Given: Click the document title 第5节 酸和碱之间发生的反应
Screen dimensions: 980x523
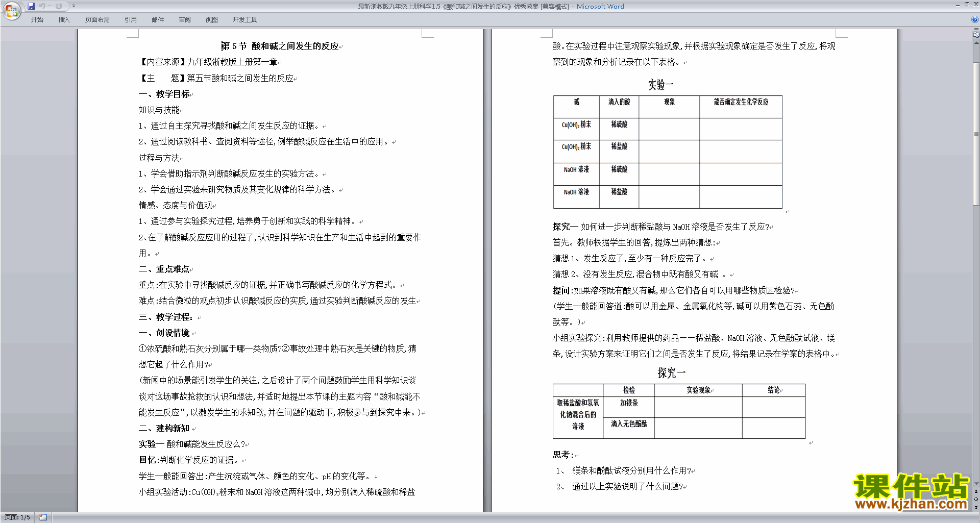Looking at the screenshot, I should 281,46.
